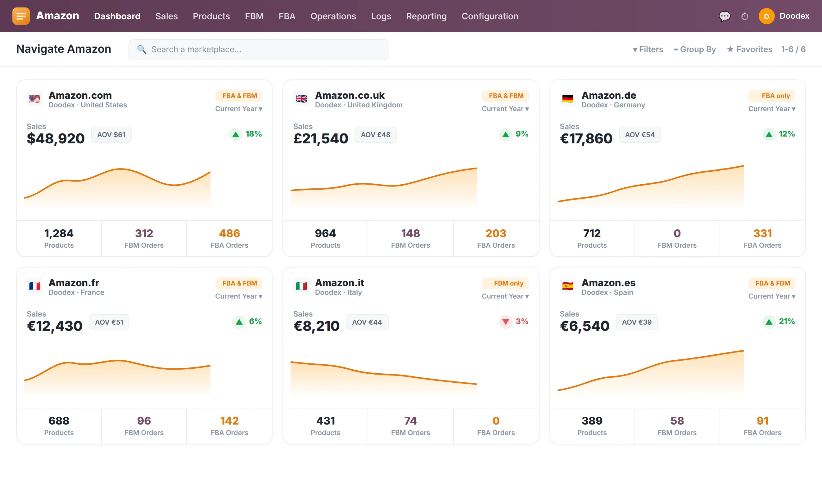Click the Amazon.de marketplace title
This screenshot has height=504, width=822.
609,95
